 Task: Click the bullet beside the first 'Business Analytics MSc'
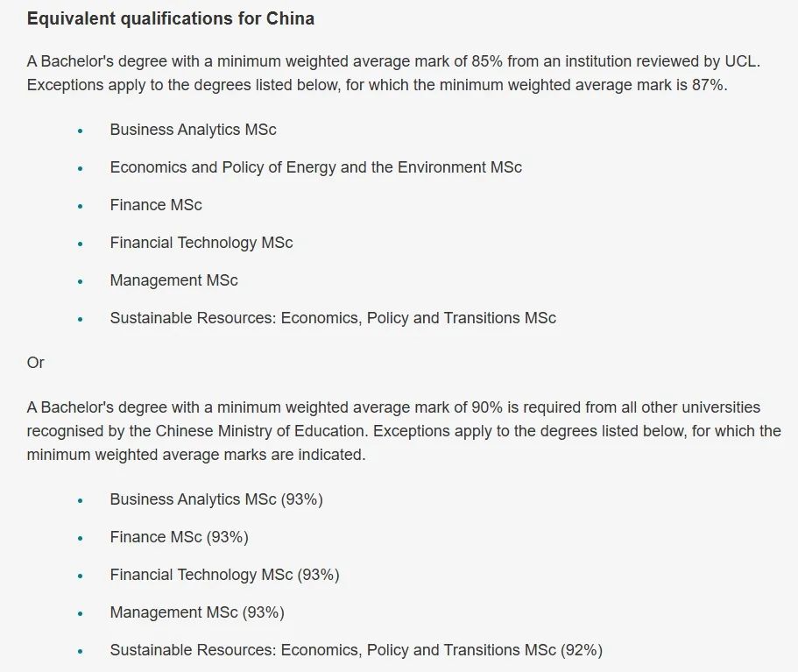(x=80, y=131)
